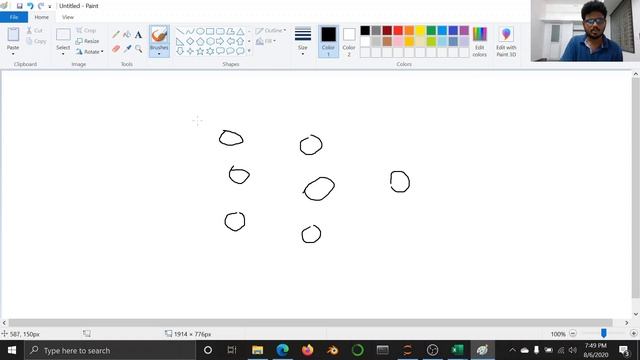Image resolution: width=640 pixels, height=360 pixels.
Task: Choose the Pentagon shape
Action: click(200, 41)
